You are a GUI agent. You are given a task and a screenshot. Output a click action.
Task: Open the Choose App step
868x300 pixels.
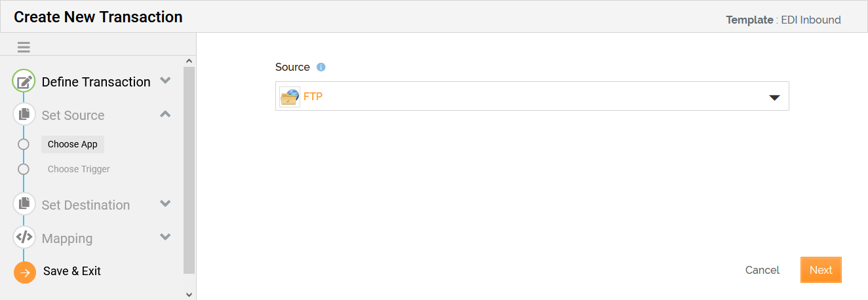pyautogui.click(x=73, y=144)
